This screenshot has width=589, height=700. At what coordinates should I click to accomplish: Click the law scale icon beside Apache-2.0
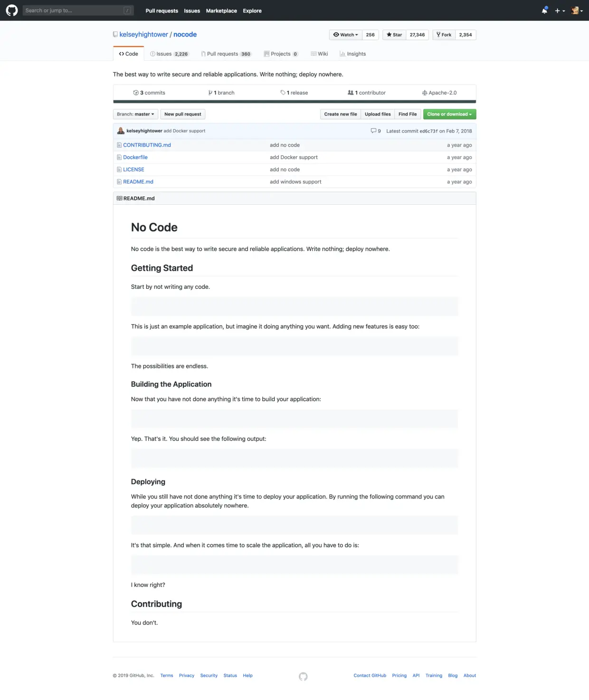(425, 93)
